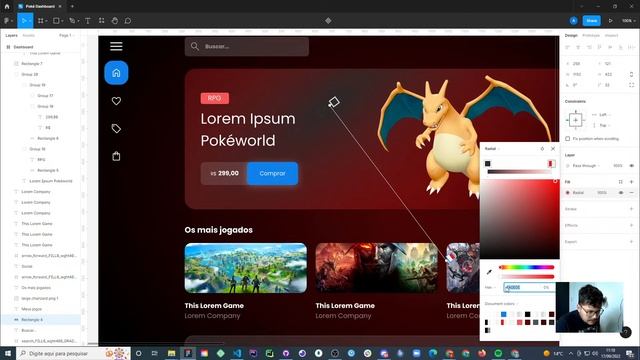Open the Resources tool
Image resolution: width=640 pixels, height=360 pixels.
click(102, 20)
